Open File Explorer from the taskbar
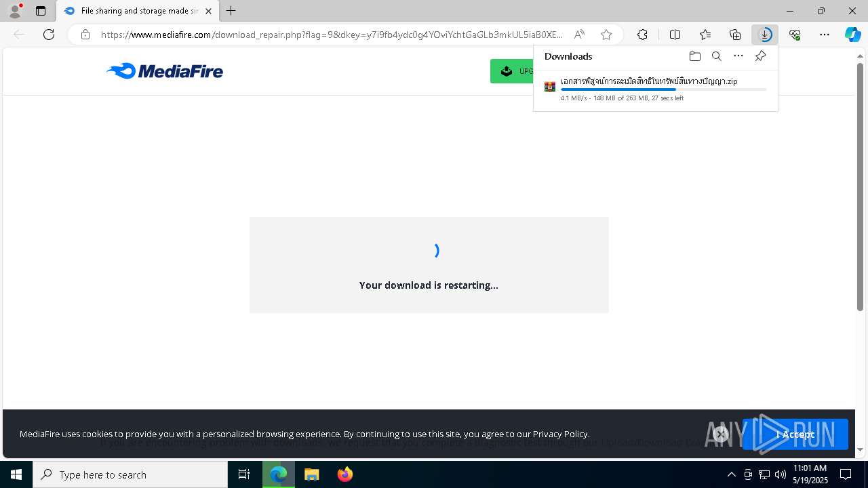The width and height of the screenshot is (868, 488). (312, 474)
